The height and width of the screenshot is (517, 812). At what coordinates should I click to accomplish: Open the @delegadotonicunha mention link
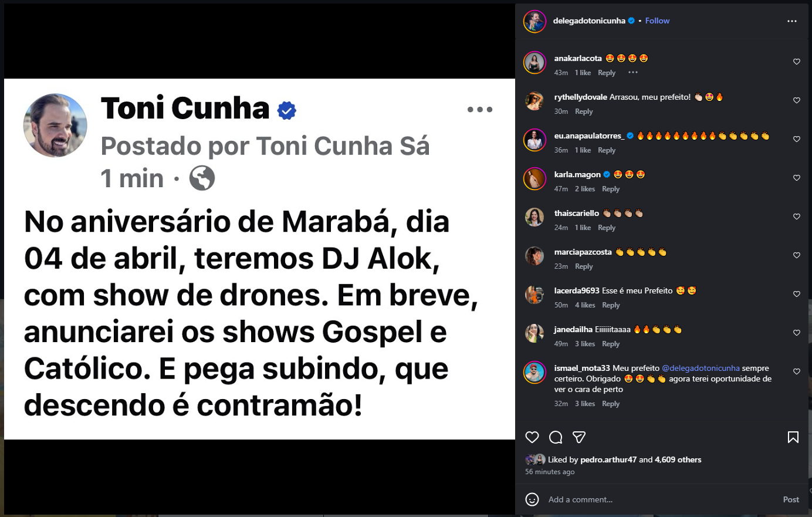tap(701, 368)
